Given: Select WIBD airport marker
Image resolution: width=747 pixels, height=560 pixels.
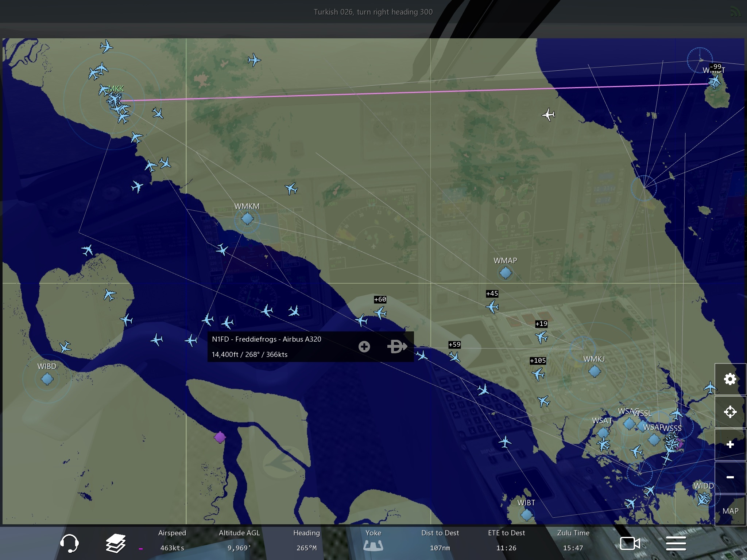Looking at the screenshot, I should pyautogui.click(x=47, y=379).
